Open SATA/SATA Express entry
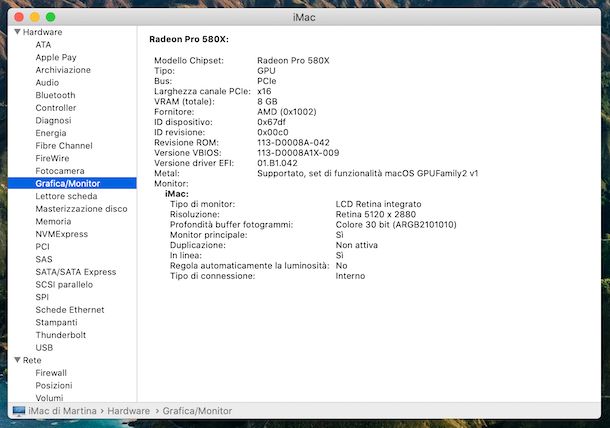610x428 pixels. (x=76, y=272)
